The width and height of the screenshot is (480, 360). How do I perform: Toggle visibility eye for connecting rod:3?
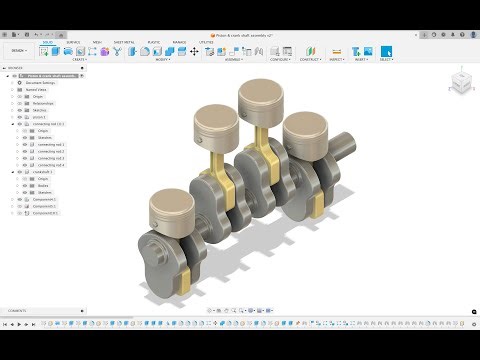pos(25,158)
